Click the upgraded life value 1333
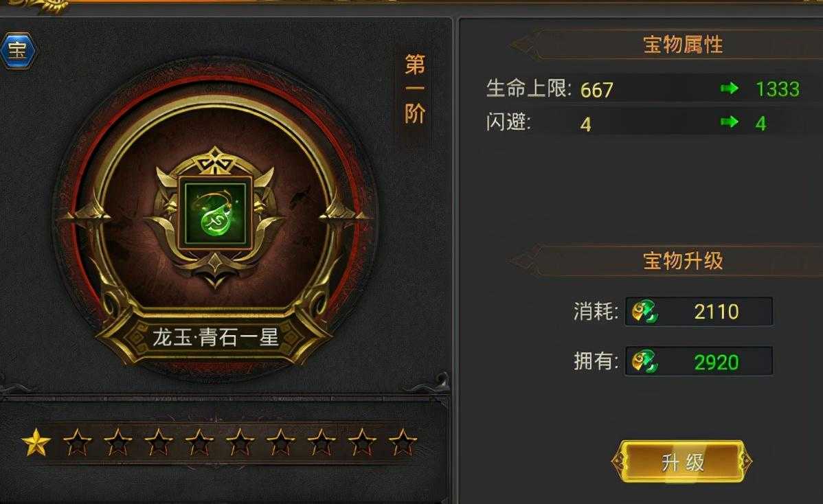 pyautogui.click(x=778, y=89)
